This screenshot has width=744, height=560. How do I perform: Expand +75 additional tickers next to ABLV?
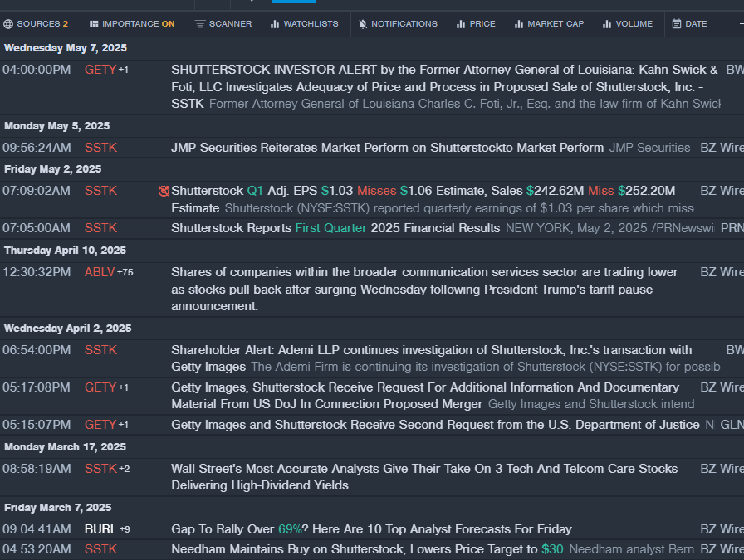tap(125, 272)
